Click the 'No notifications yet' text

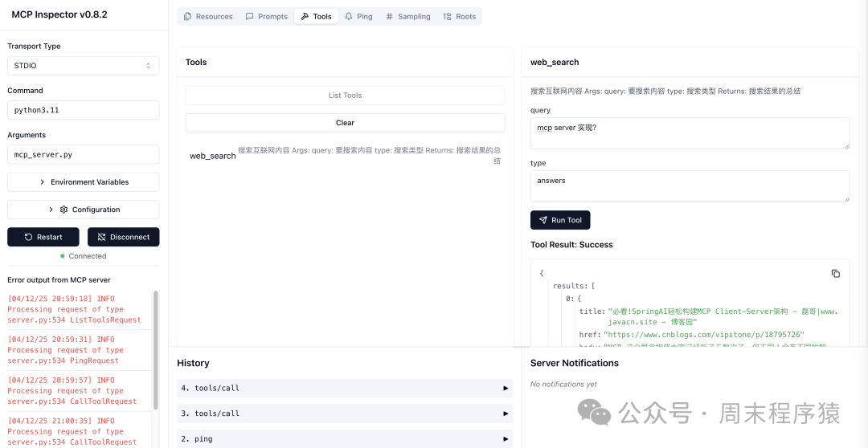pyautogui.click(x=563, y=384)
